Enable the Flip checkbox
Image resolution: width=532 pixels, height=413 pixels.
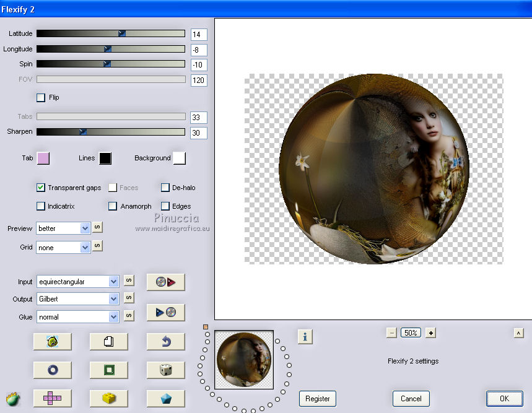41,98
